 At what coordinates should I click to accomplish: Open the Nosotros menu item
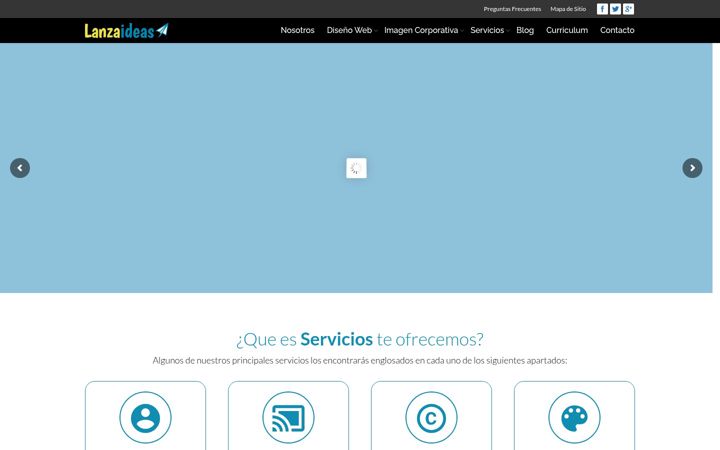click(298, 30)
